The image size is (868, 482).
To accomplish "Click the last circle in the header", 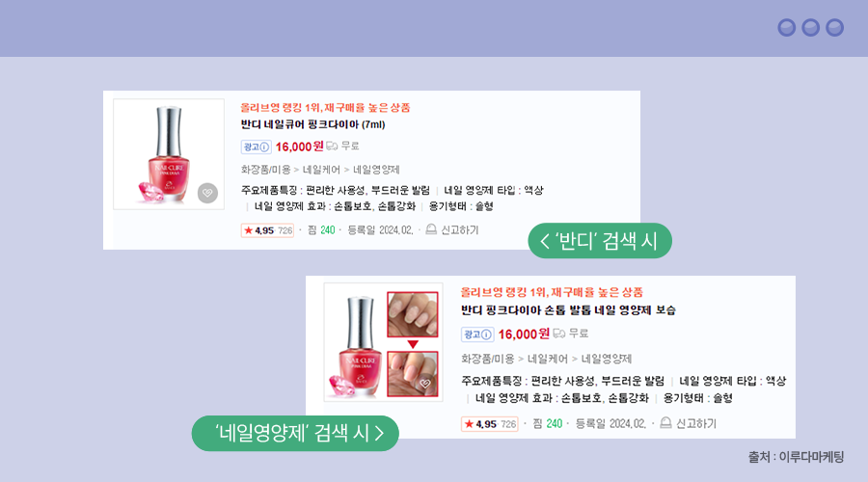I will [835, 28].
